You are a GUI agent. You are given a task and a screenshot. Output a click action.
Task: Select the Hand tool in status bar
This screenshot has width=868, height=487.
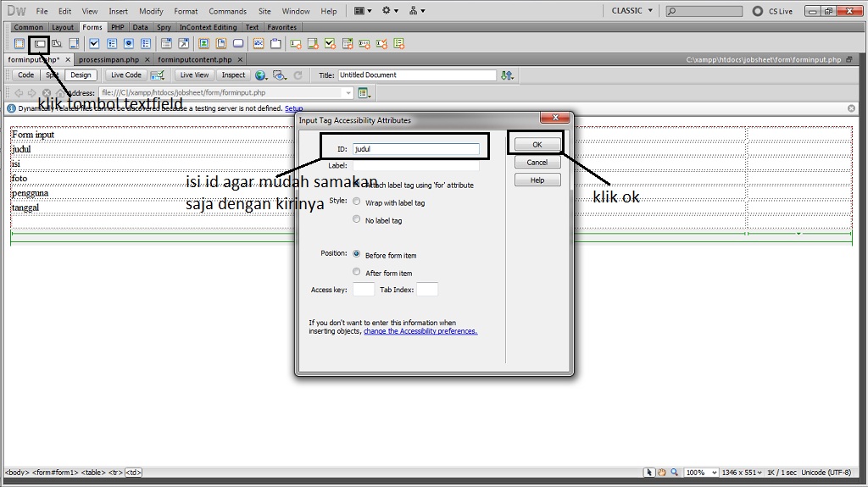point(661,473)
